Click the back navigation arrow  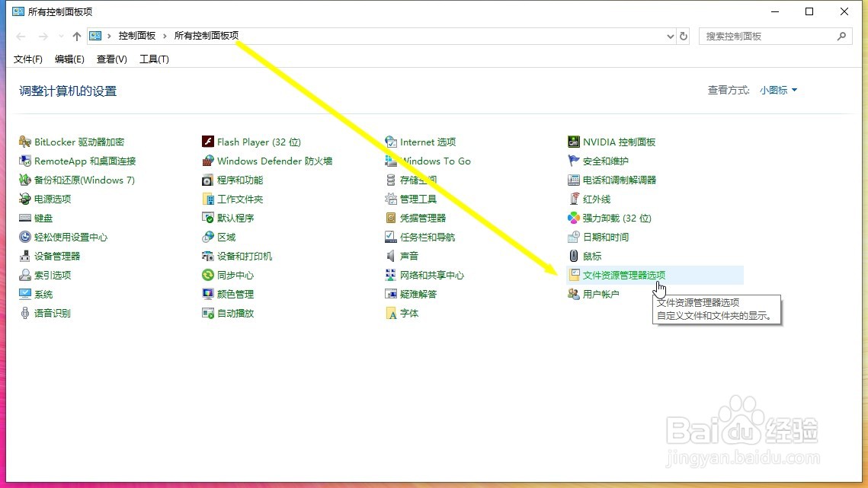(x=21, y=36)
